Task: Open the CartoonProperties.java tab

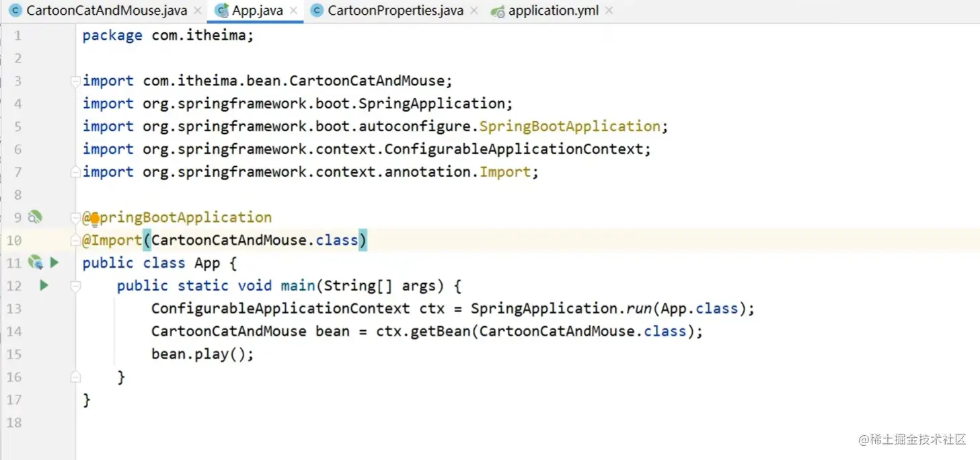Action: coord(395,11)
